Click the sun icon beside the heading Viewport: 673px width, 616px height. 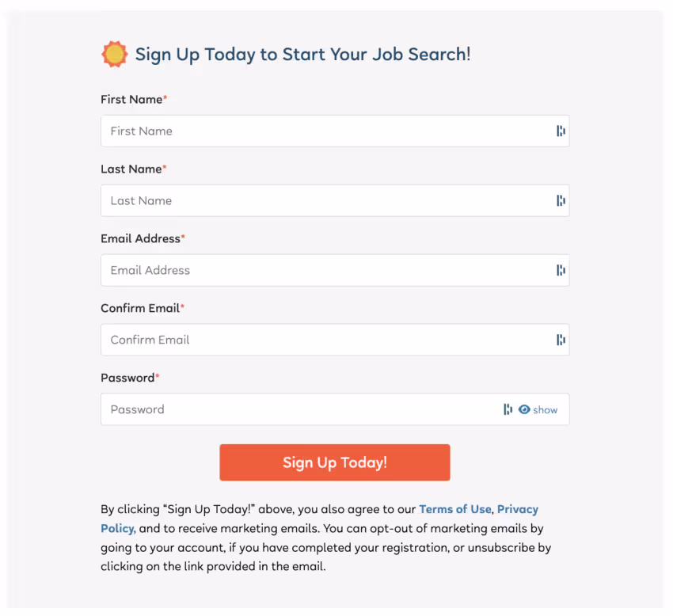pyautogui.click(x=114, y=54)
